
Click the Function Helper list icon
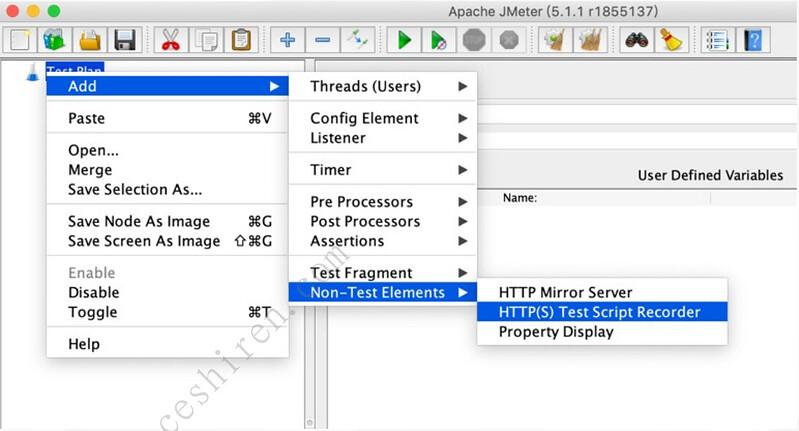717,40
